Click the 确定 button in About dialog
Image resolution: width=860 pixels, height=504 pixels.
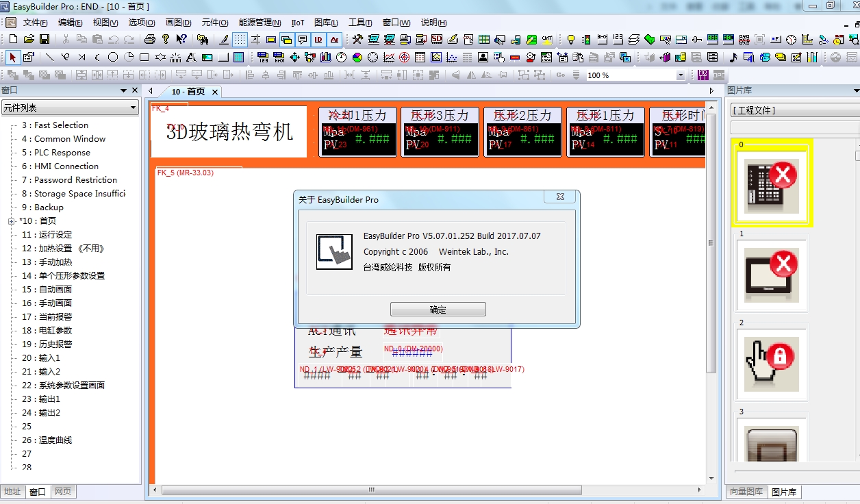click(438, 310)
